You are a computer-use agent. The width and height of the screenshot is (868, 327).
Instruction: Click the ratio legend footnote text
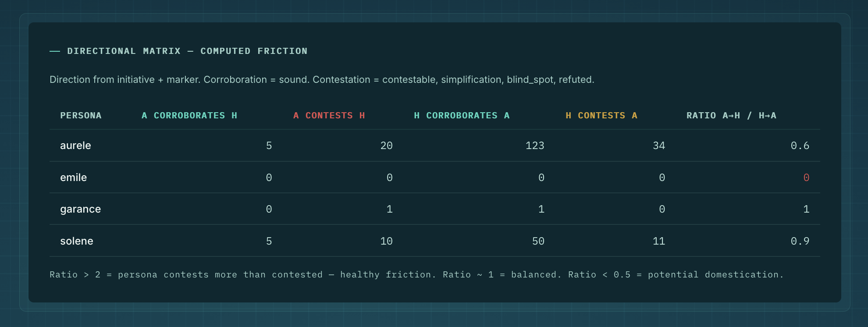416,275
